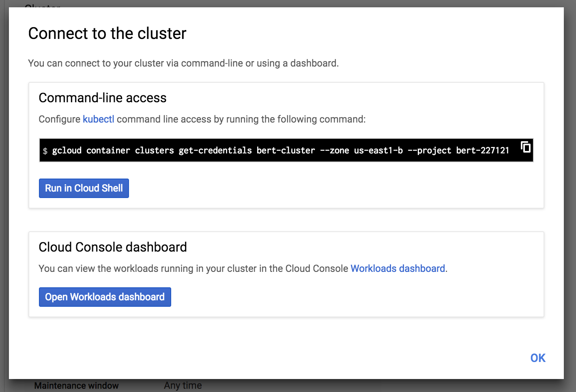Image resolution: width=576 pixels, height=392 pixels.
Task: Click the us-east1-b zone value in the command
Action: (378, 151)
